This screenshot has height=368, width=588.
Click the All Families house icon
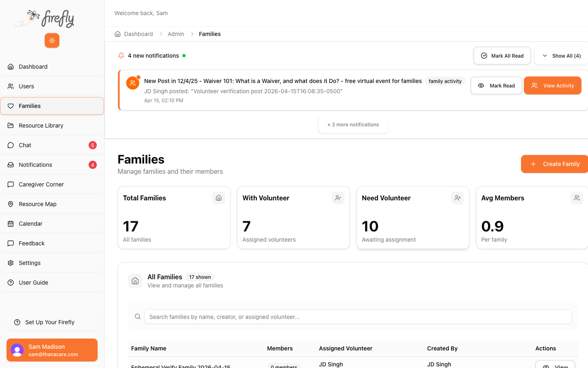135,281
